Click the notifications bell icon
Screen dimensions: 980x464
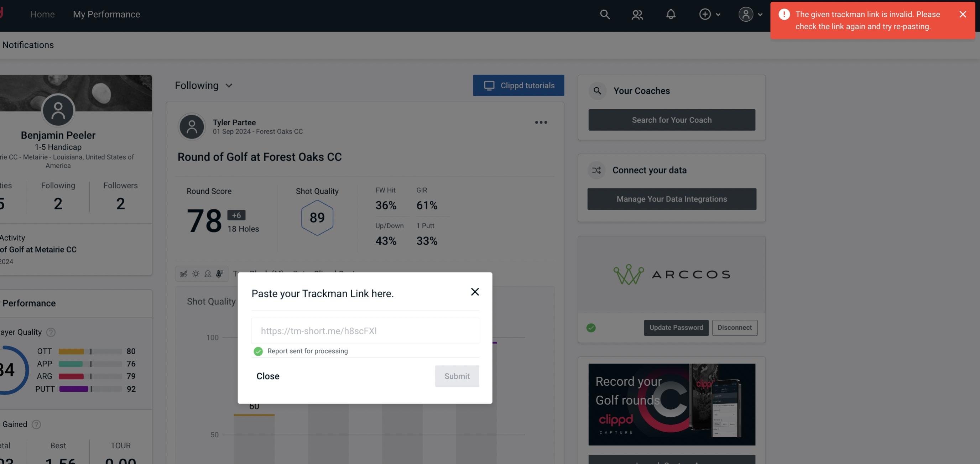coord(671,14)
